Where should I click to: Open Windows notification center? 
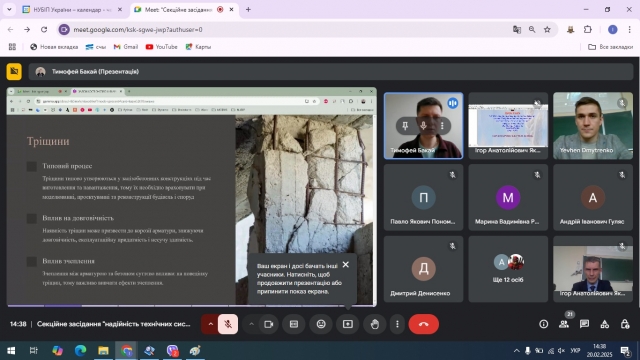625,351
